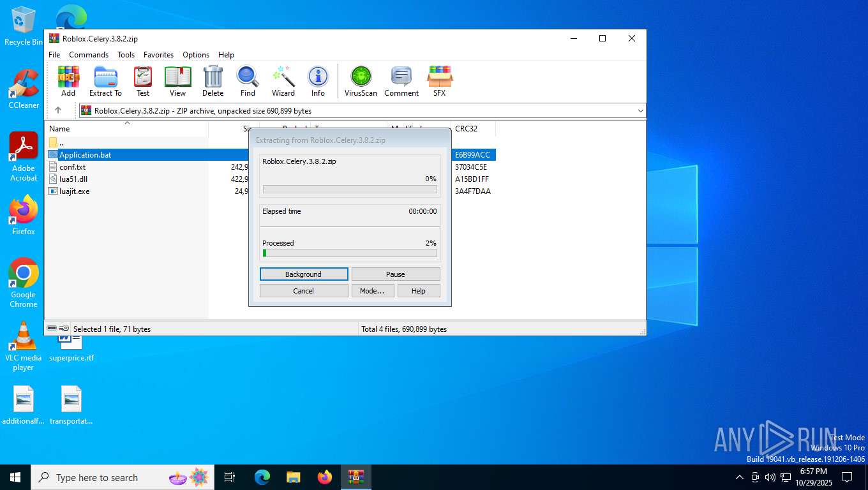Sort by the Name column header
Screen dimensions: 868x490
128,128
